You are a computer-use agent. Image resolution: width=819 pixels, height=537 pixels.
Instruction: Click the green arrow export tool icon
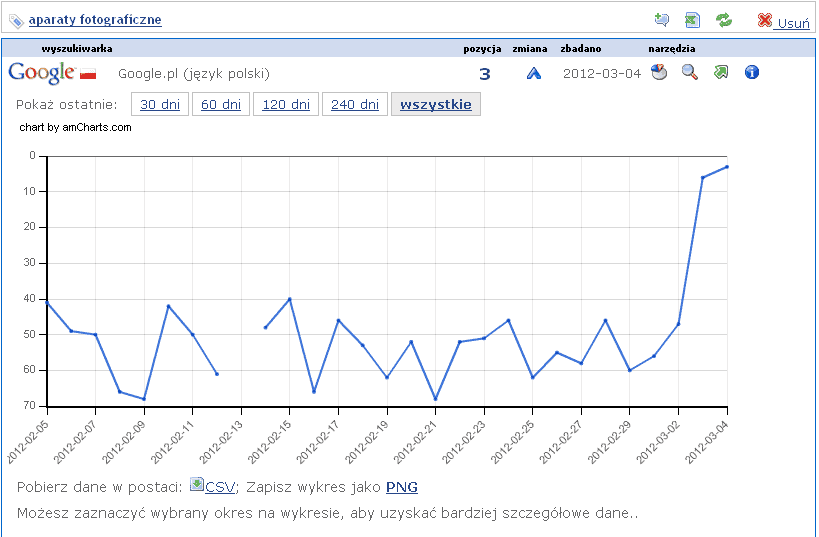coord(721,72)
